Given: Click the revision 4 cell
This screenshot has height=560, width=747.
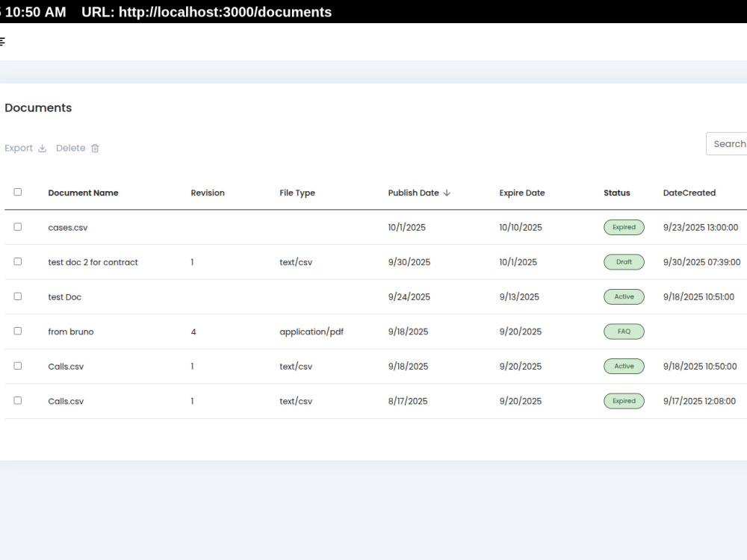Looking at the screenshot, I should coord(193,332).
